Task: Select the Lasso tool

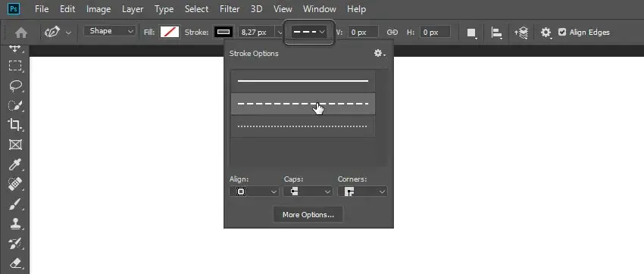Action: pyautogui.click(x=16, y=86)
